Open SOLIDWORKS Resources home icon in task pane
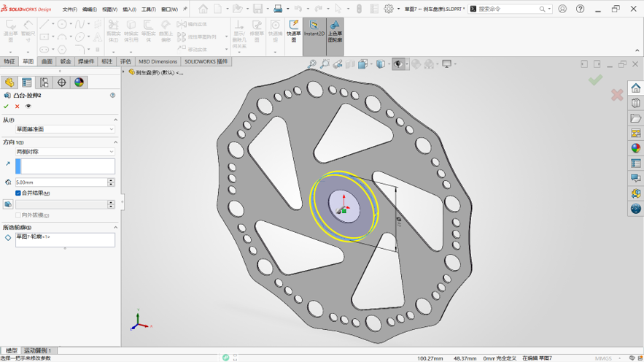The width and height of the screenshot is (644, 362). click(x=636, y=88)
